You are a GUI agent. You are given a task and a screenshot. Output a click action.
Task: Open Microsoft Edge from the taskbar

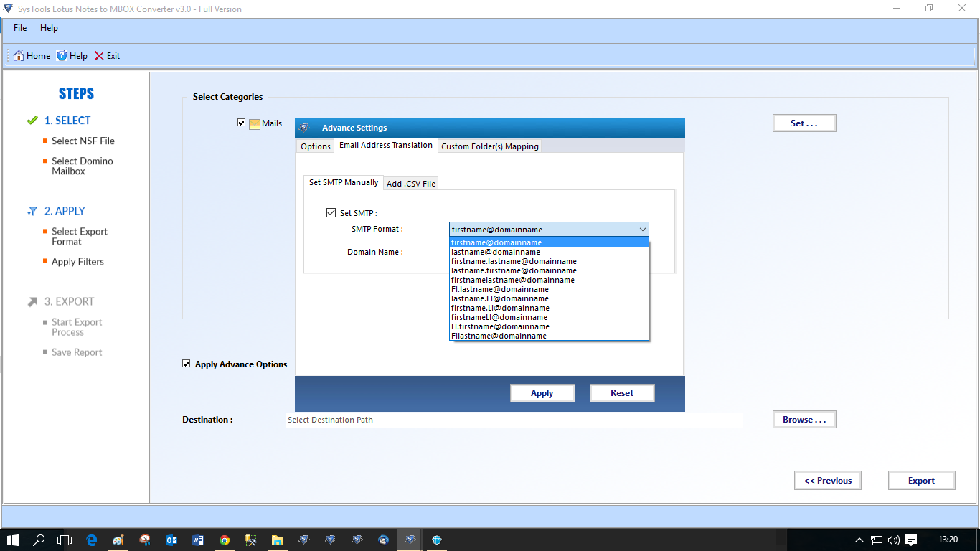point(92,540)
